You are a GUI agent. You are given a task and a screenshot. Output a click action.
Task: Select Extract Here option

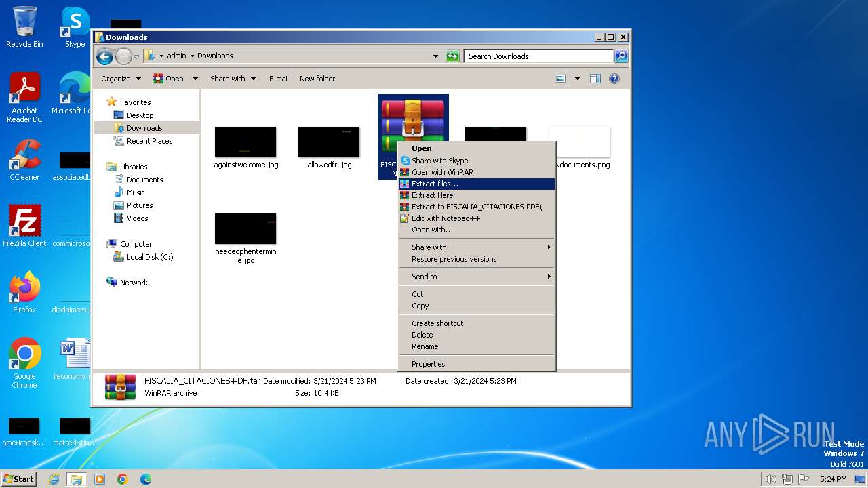[x=476, y=195]
